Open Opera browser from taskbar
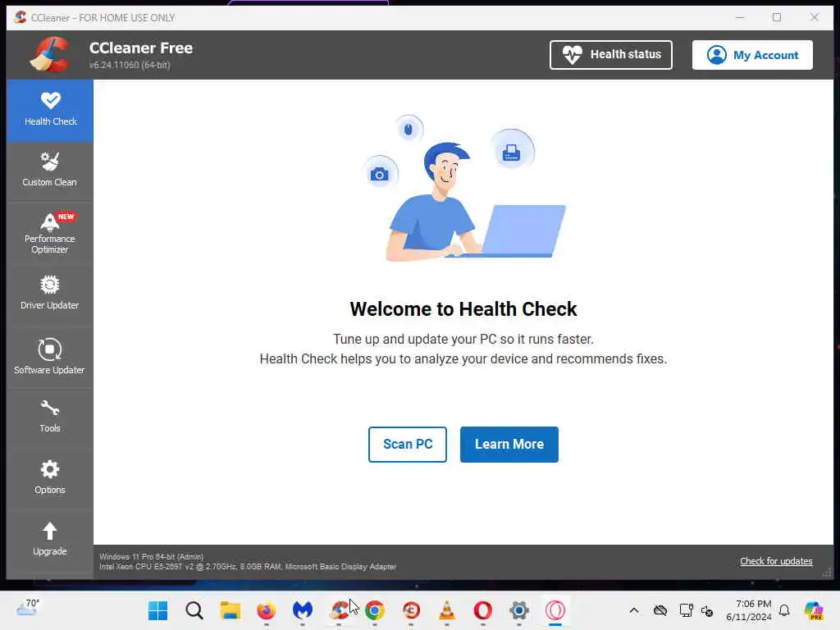Viewport: 840px width, 630px height. 482,610
